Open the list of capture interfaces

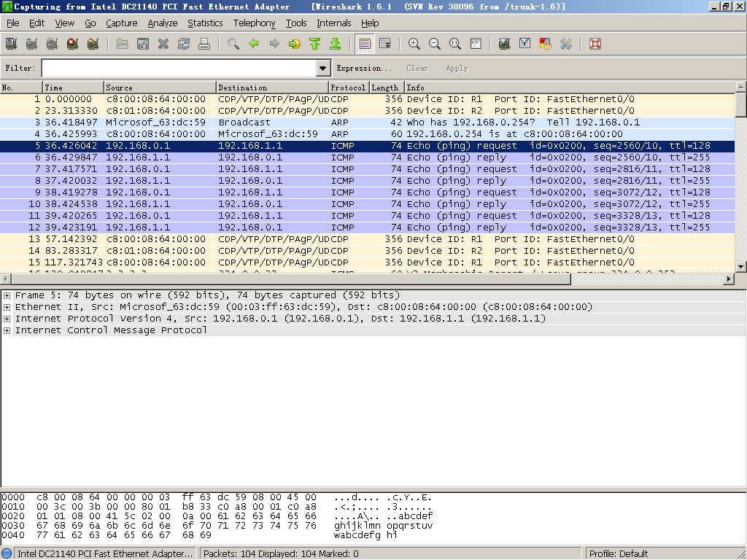tap(12, 44)
